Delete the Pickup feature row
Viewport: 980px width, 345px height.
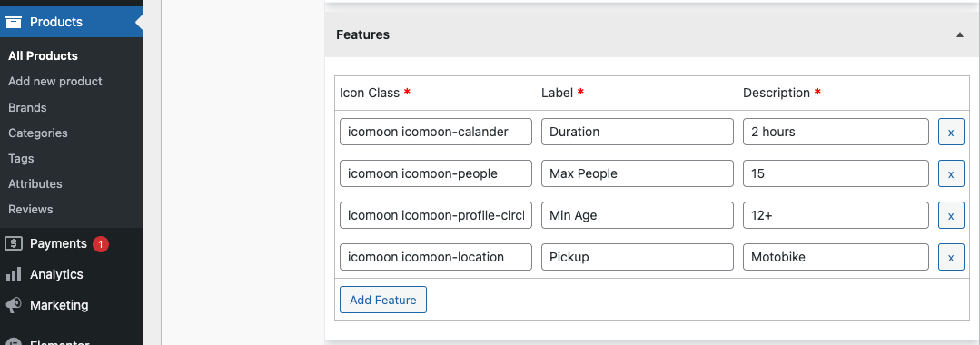pos(951,257)
